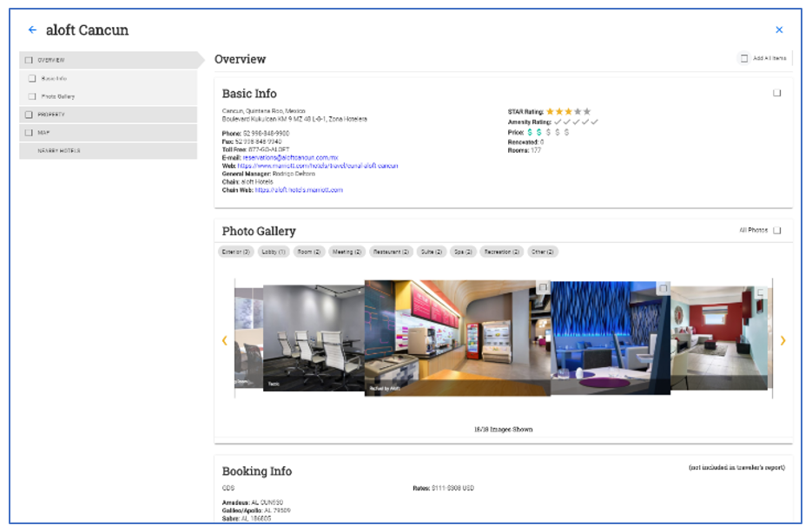
Task: Go to the Map sidebar section
Action: (43, 133)
